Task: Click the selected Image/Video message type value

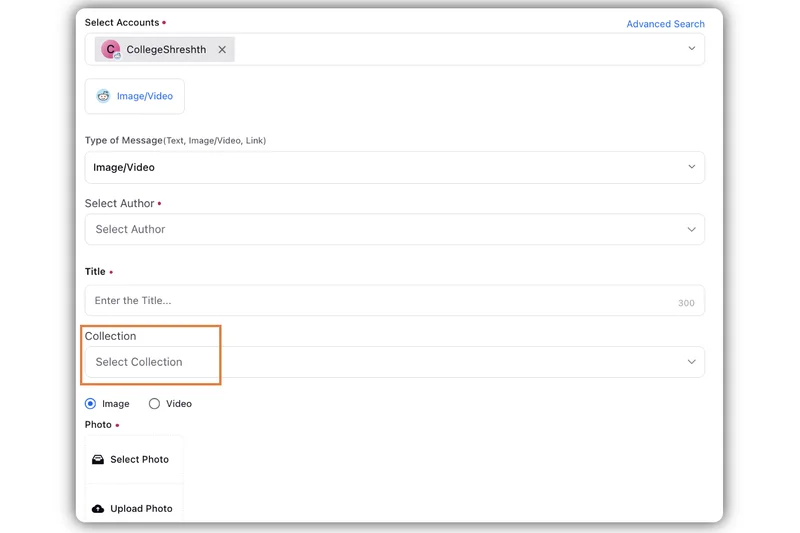Action: [x=124, y=167]
